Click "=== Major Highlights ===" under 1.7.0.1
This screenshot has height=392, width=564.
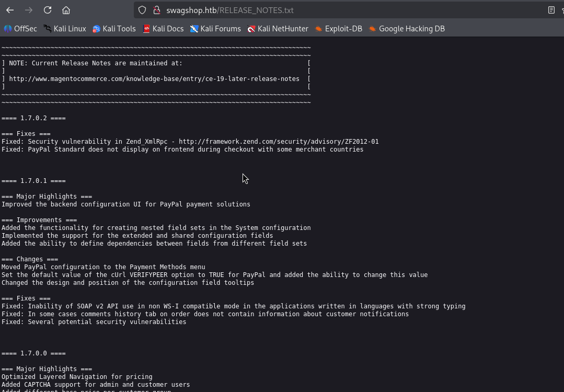point(47,197)
